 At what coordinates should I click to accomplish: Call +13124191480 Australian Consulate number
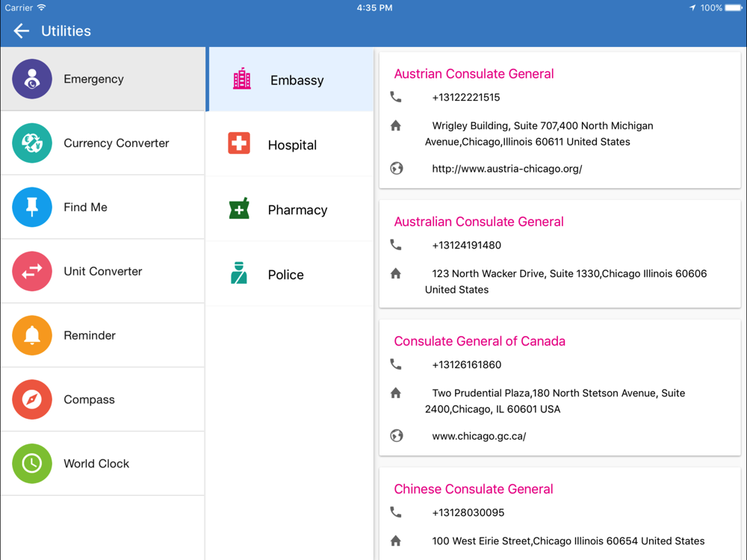click(466, 245)
